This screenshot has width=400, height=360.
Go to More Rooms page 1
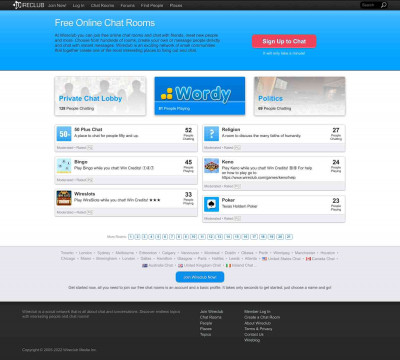click(x=131, y=237)
